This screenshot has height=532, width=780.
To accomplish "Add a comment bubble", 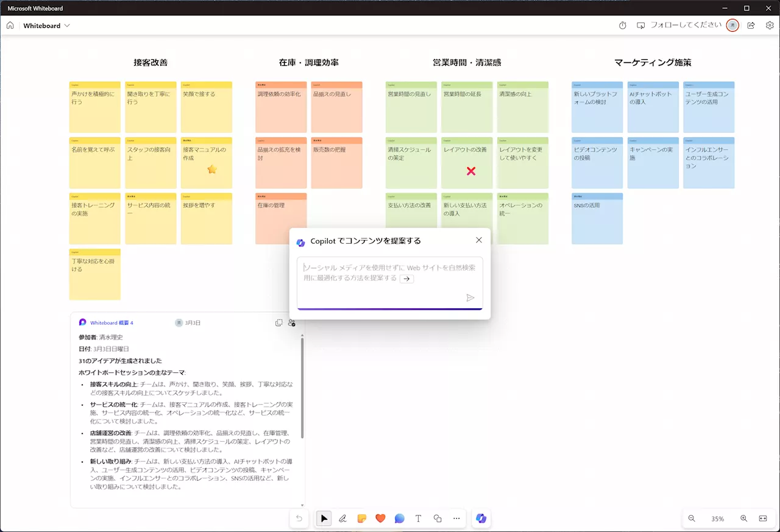I will click(x=399, y=519).
